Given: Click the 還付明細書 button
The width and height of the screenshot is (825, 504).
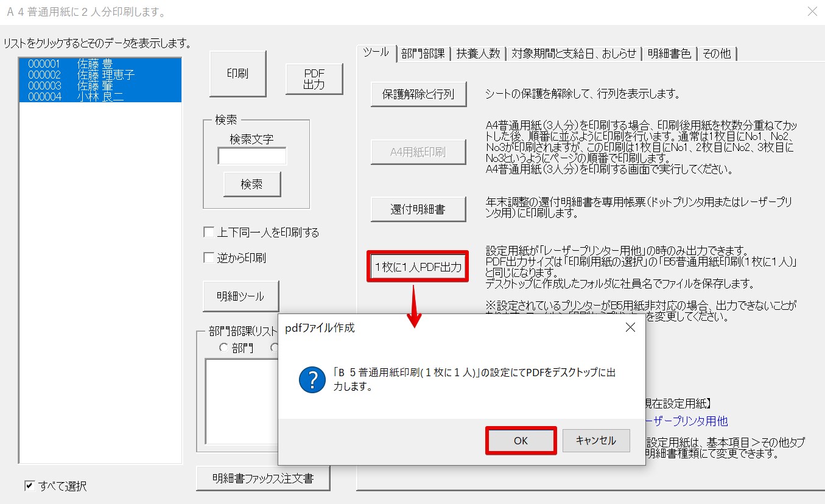Looking at the screenshot, I should coord(418,209).
